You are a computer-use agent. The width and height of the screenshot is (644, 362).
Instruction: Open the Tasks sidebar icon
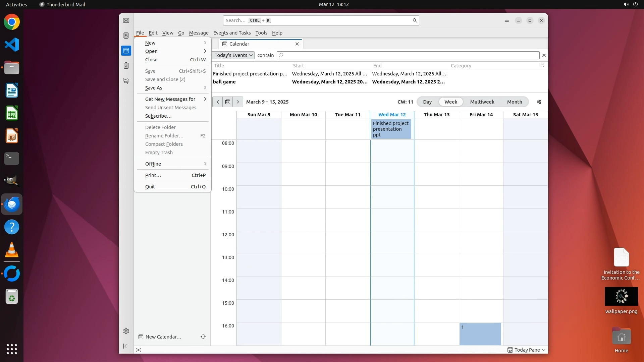(126, 66)
